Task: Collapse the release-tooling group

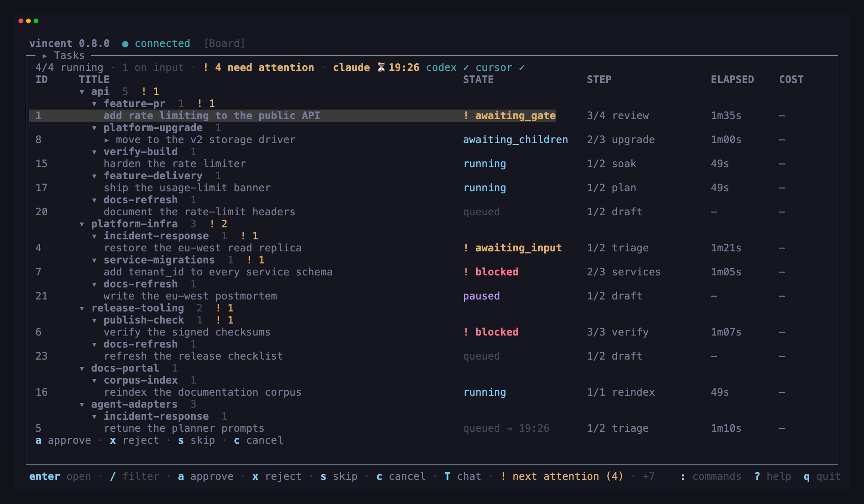Action: [82, 309]
